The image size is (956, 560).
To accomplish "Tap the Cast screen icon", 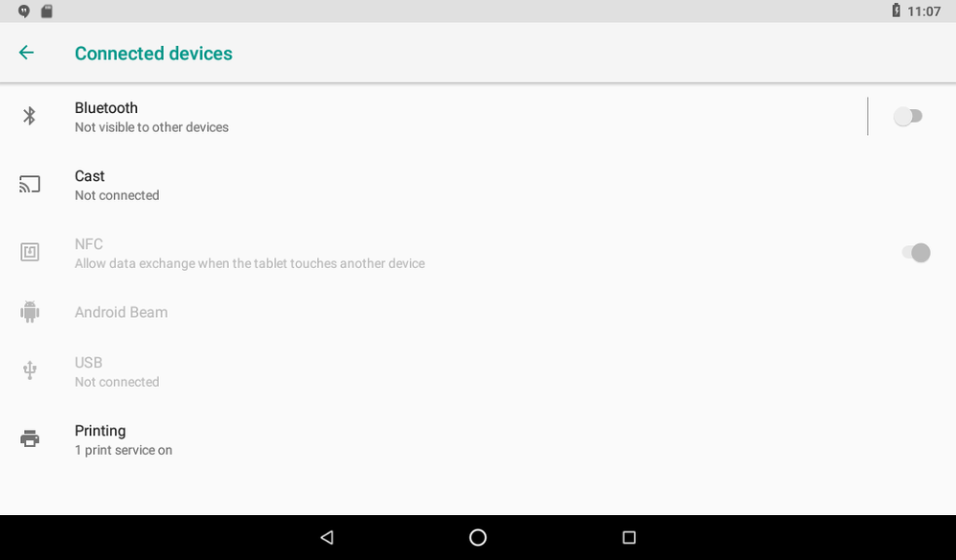I will [x=30, y=184].
